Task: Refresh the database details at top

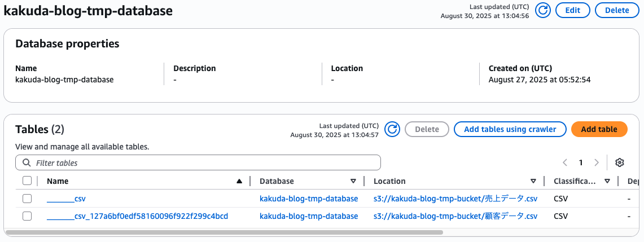Action: [x=542, y=11]
